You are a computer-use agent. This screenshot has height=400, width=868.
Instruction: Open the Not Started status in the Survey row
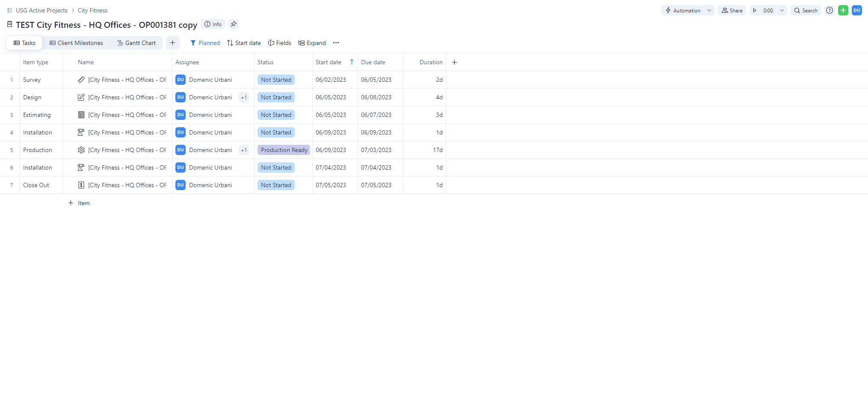tap(276, 80)
